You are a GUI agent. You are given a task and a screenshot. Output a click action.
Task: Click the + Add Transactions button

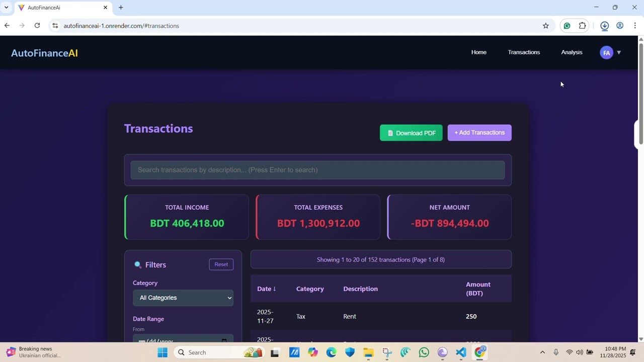tap(479, 133)
